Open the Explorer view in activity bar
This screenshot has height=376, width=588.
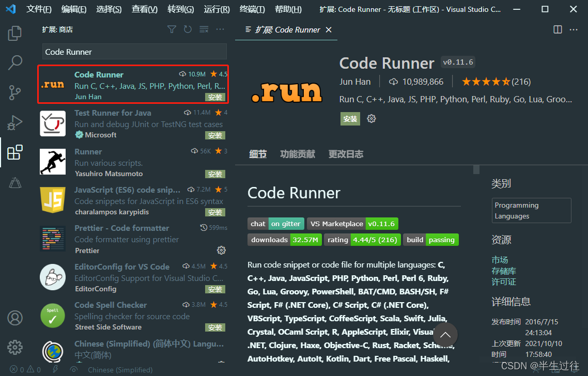pyautogui.click(x=14, y=33)
